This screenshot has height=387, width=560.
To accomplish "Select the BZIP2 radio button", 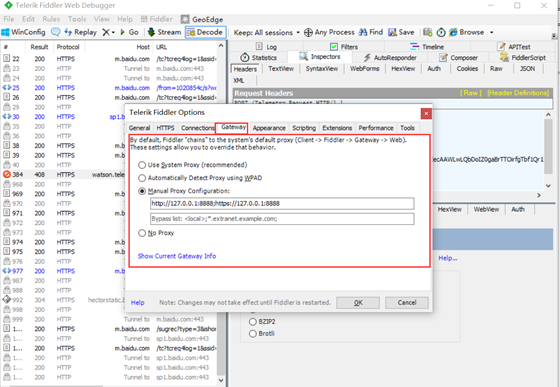I will (x=253, y=322).
